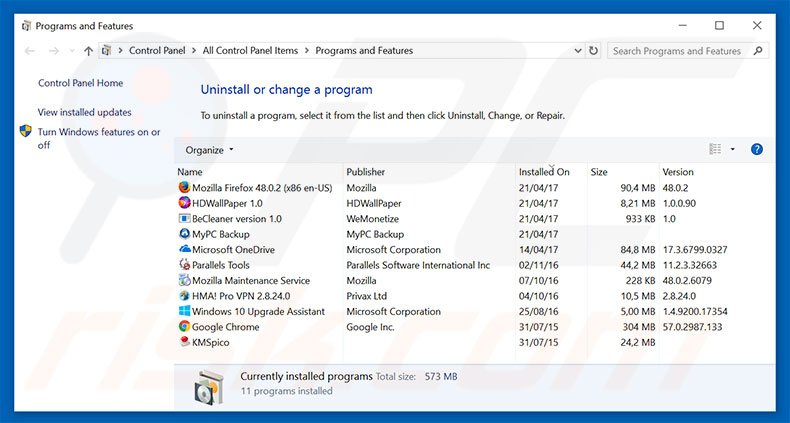Click the forward navigation arrow
Image resolution: width=790 pixels, height=423 pixels.
point(54,51)
